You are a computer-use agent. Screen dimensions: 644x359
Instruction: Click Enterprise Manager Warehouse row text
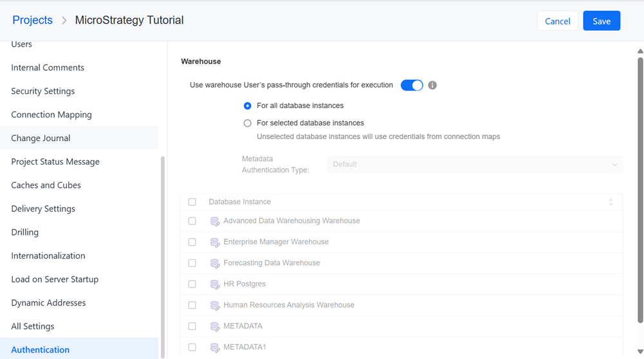point(276,242)
